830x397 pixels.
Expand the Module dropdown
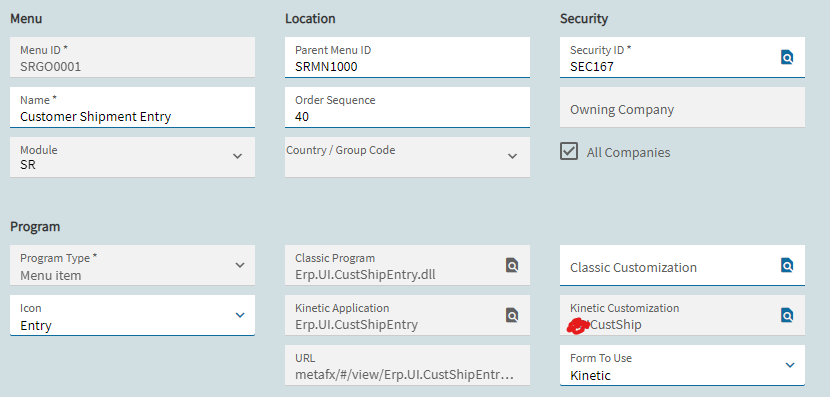coord(238,156)
